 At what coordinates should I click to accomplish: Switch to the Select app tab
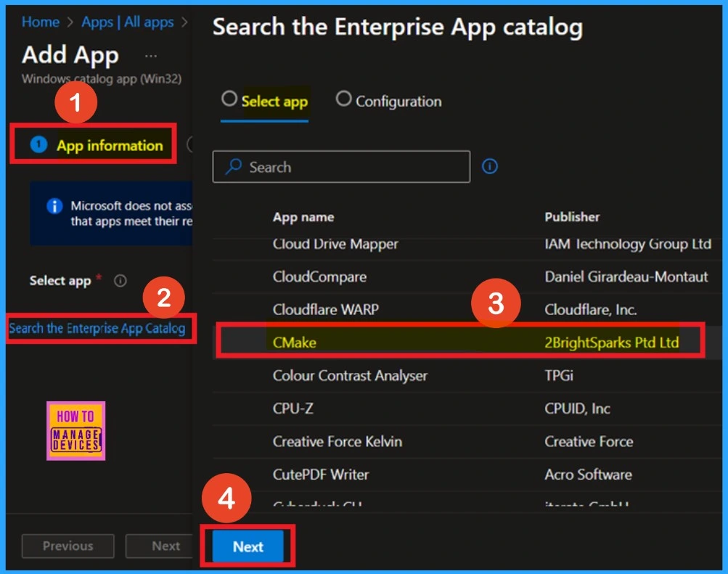pos(264,102)
